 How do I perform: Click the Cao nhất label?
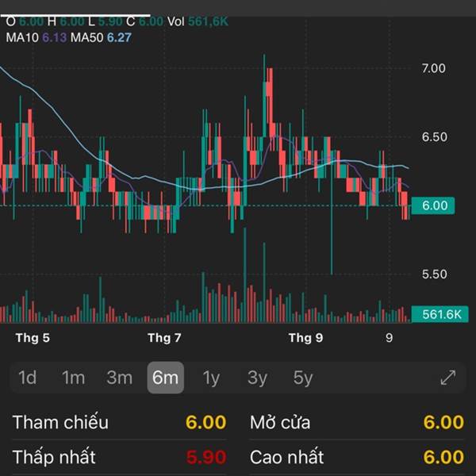287,457
